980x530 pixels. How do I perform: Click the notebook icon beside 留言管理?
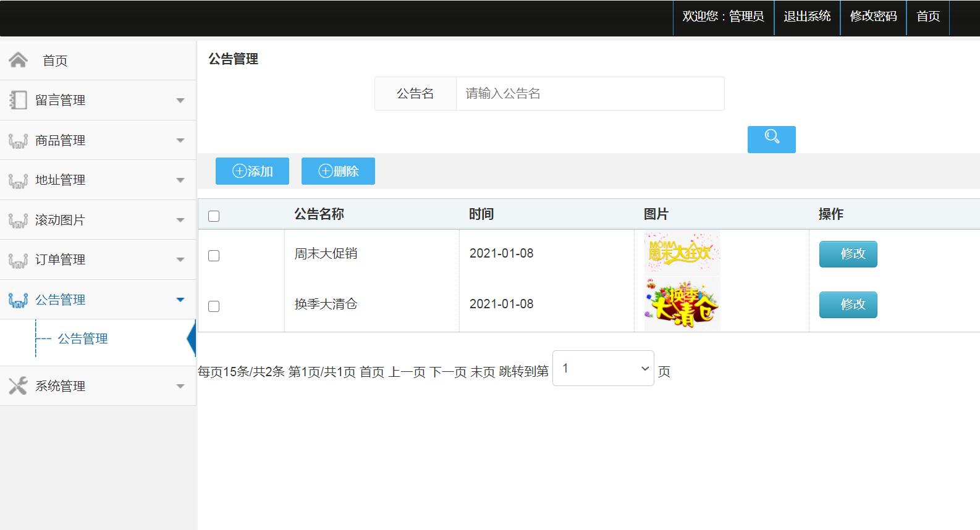(18, 100)
